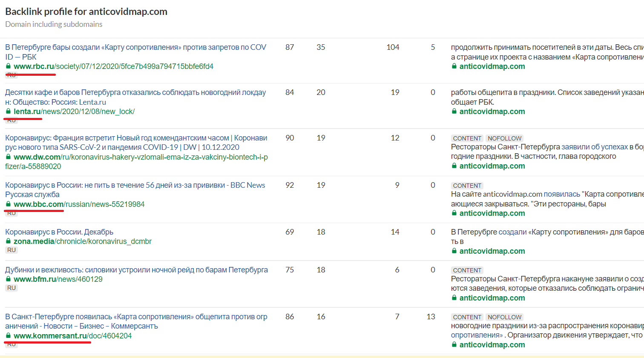Viewport: 644px width, 358px height.
Task: Click the value 75 in the bfm.ru row
Action: click(x=290, y=270)
